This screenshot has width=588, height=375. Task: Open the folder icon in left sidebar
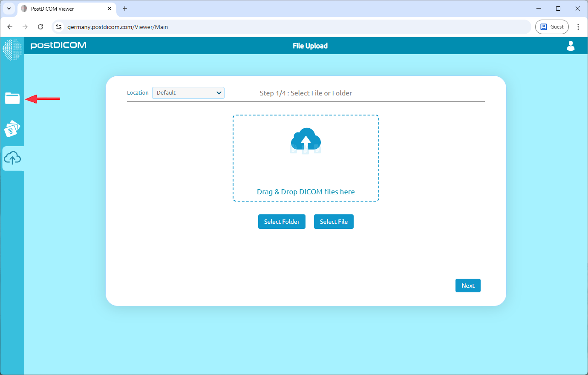coord(12,98)
